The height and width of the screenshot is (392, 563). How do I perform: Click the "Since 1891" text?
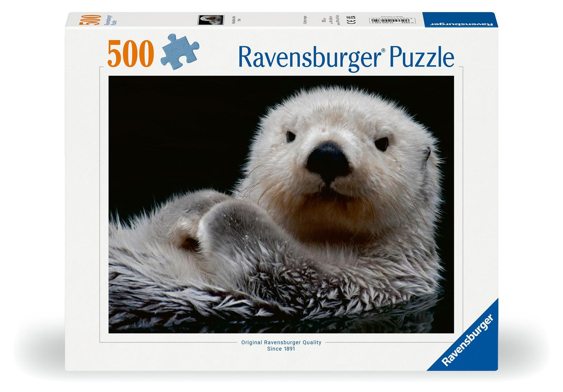pos(281,349)
